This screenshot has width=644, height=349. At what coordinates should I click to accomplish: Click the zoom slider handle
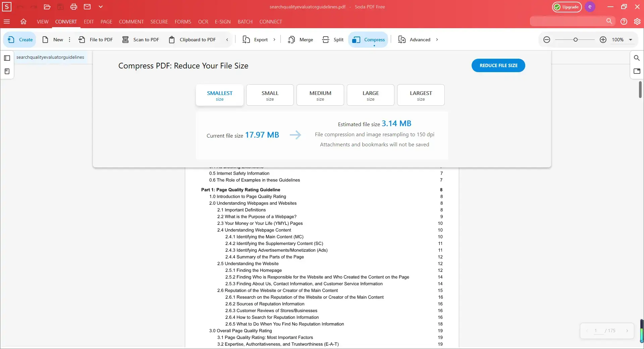tap(576, 40)
